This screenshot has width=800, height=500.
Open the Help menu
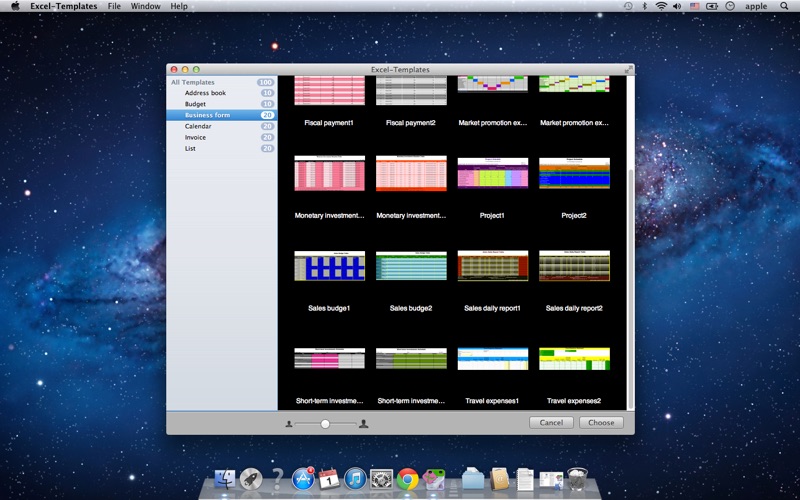click(x=179, y=6)
